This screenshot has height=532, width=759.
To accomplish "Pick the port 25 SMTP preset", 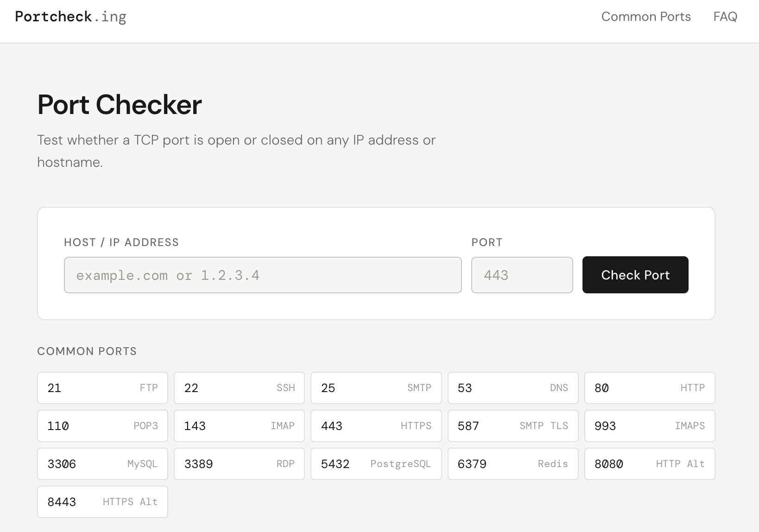I will 376,388.
